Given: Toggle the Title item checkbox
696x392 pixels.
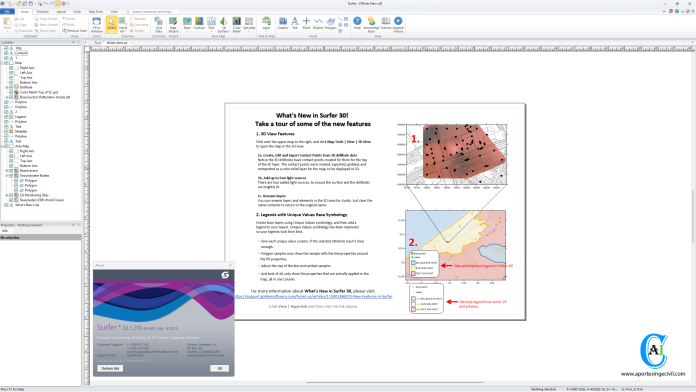Looking at the screenshot, I should coord(6,48).
